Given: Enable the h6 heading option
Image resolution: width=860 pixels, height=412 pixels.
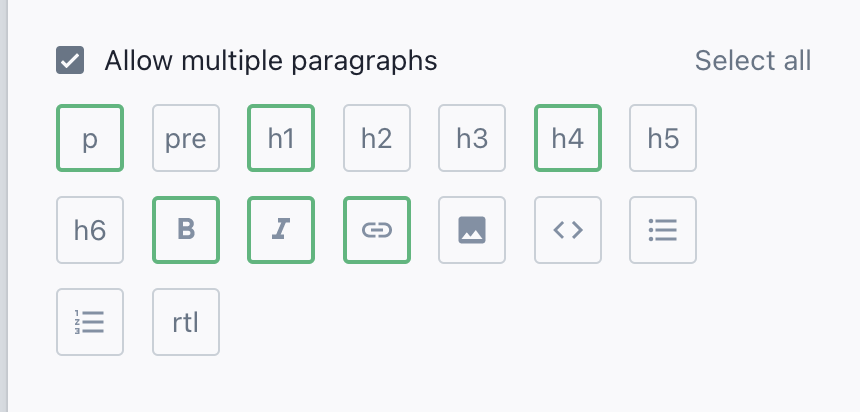Looking at the screenshot, I should point(90,230).
